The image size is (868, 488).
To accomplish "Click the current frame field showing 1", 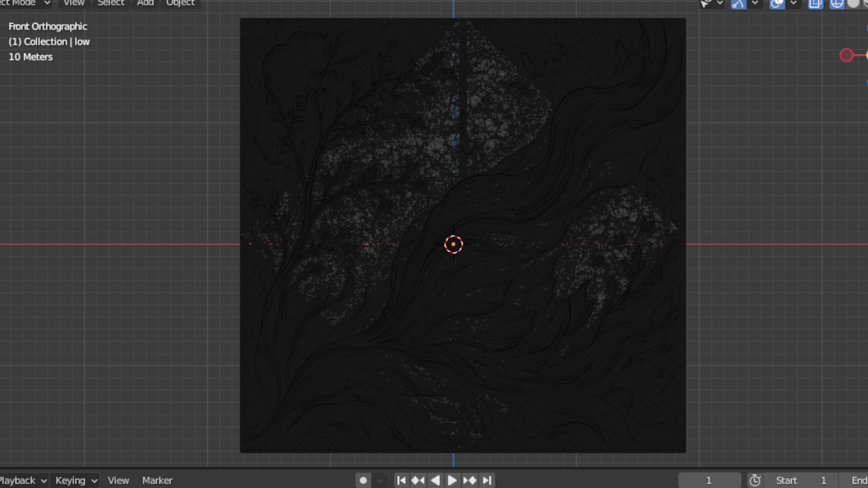I will click(709, 480).
